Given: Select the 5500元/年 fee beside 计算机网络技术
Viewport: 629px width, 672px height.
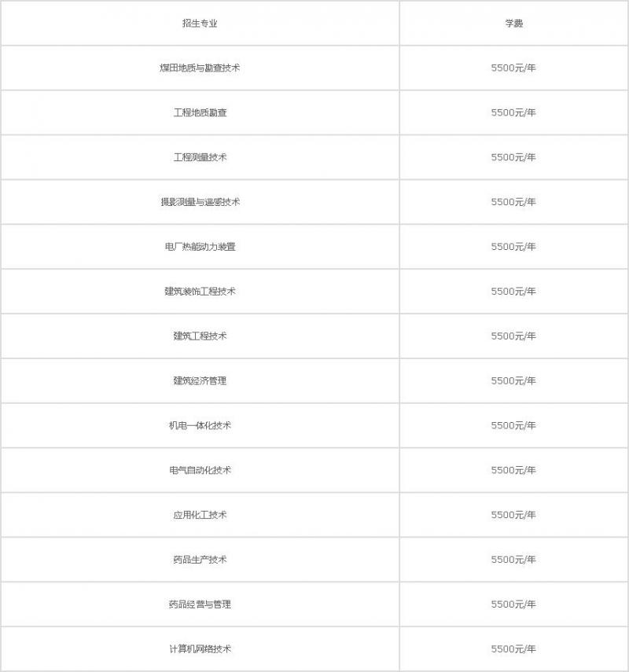Looking at the screenshot, I should [x=513, y=649].
